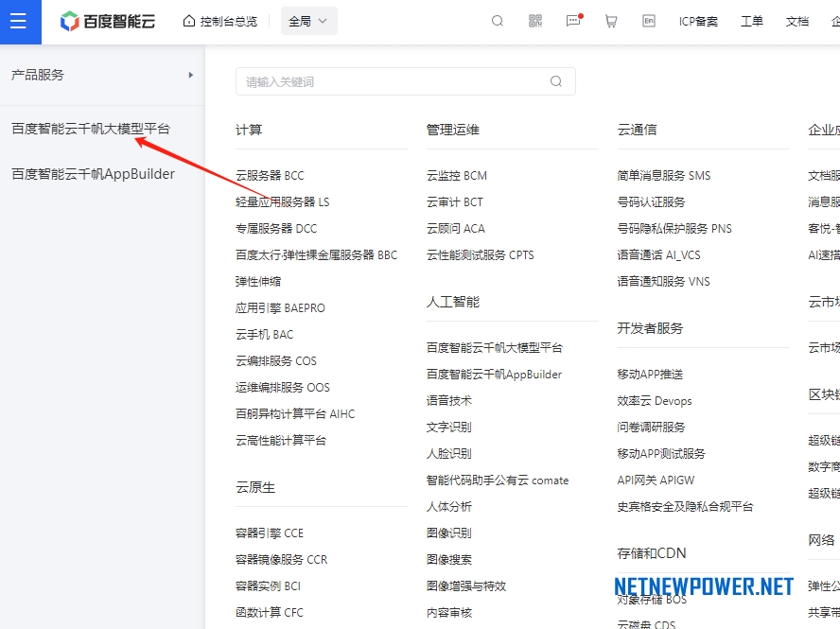Open 应用引擎 BAEPRO
This screenshot has height=629, width=840.
tap(280, 308)
